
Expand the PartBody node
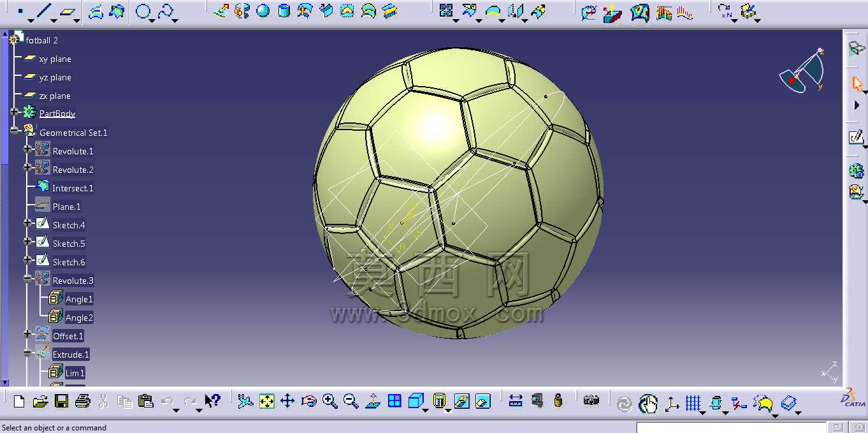[14, 112]
